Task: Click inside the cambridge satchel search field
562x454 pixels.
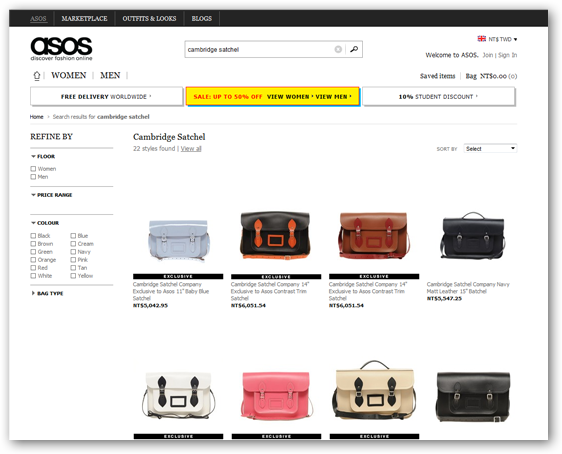Action: (x=259, y=49)
